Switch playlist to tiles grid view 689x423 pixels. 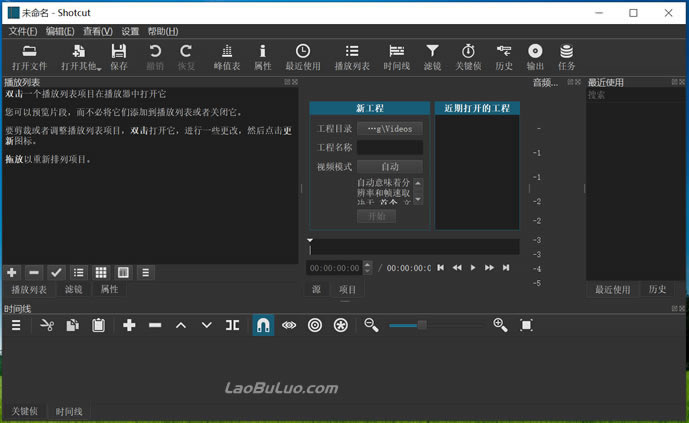101,272
